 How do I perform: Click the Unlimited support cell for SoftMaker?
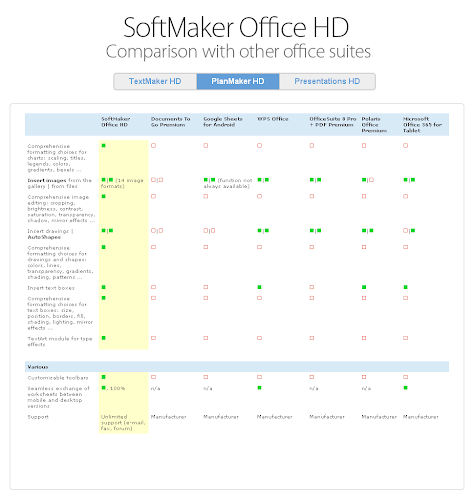[x=123, y=422]
